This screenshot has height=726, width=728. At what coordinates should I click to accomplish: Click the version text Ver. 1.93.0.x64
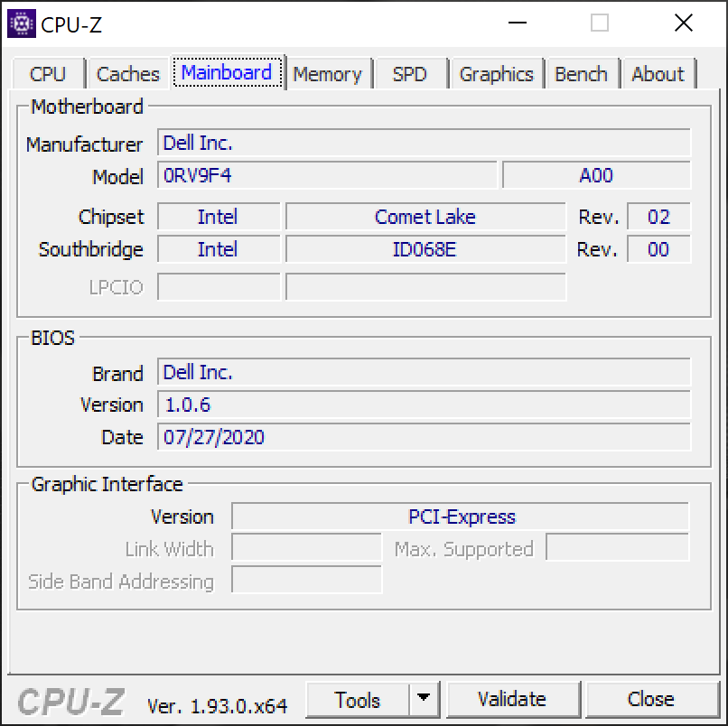pyautogui.click(x=218, y=706)
